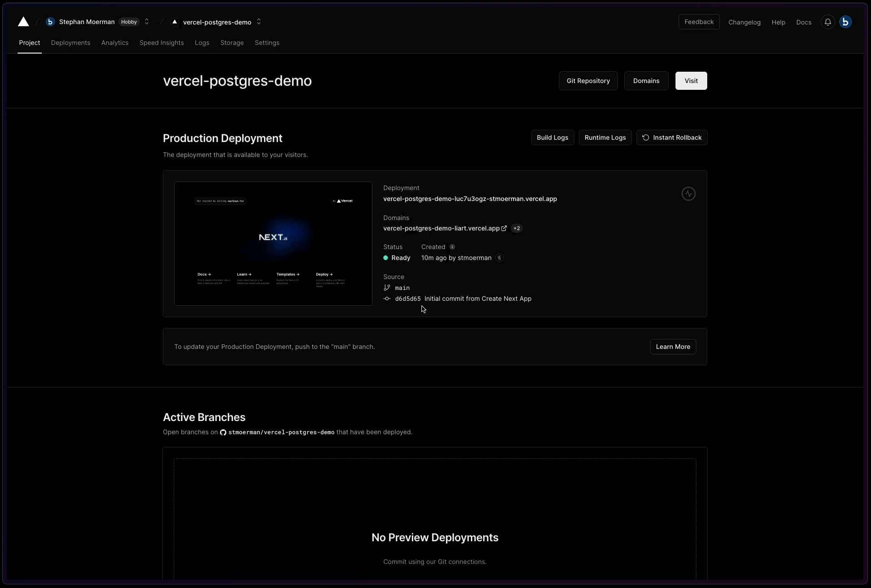Go to the Settings tab
This screenshot has height=588, width=871.
coord(267,43)
